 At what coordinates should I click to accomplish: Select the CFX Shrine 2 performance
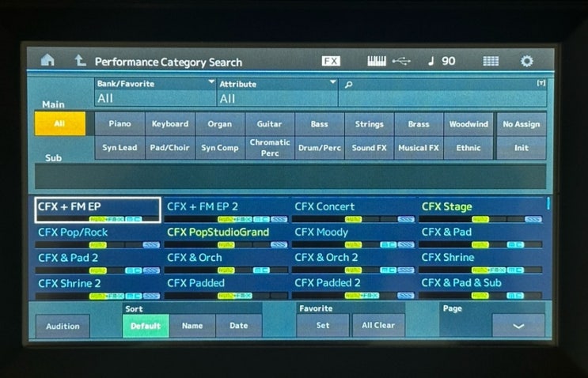click(97, 287)
